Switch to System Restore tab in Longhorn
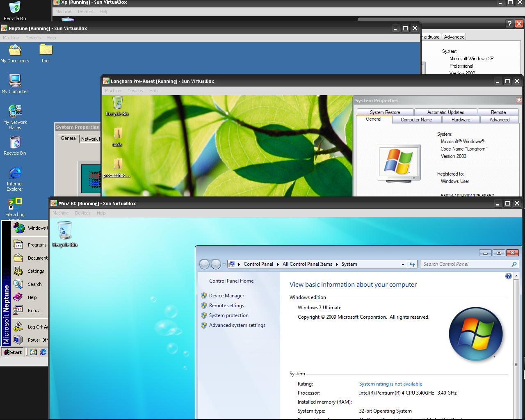Viewport: 525px width, 420px height. pyautogui.click(x=385, y=112)
